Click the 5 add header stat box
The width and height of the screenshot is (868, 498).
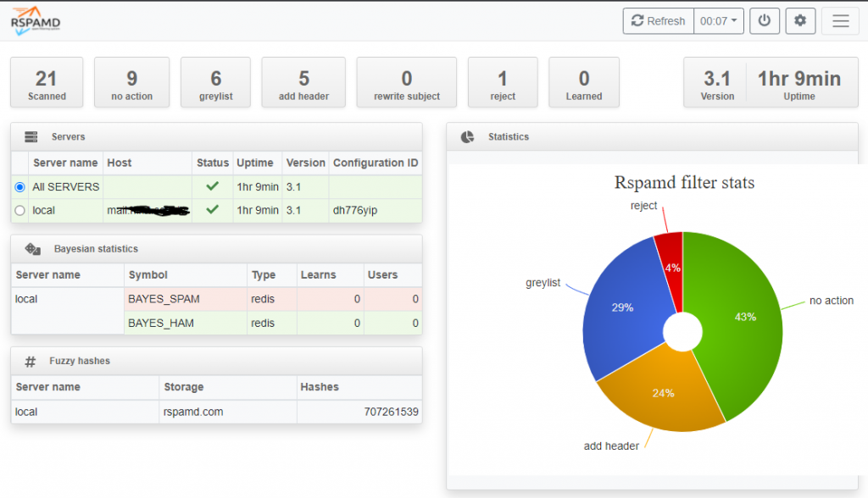[304, 82]
